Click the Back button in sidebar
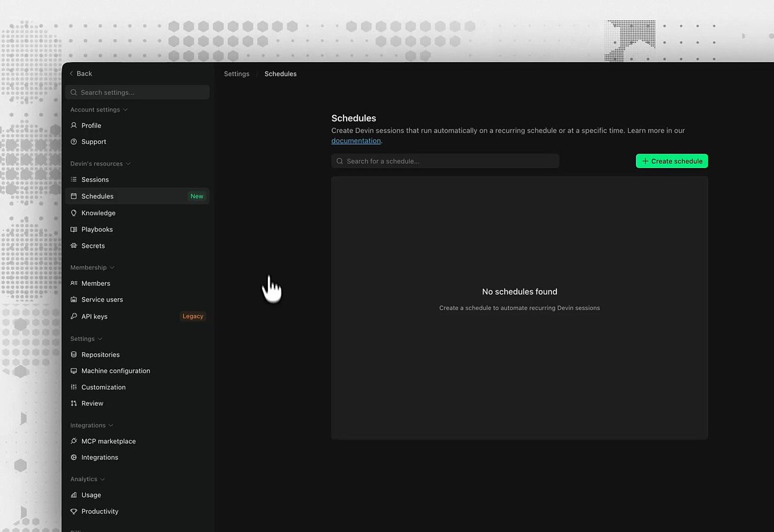 81,74
